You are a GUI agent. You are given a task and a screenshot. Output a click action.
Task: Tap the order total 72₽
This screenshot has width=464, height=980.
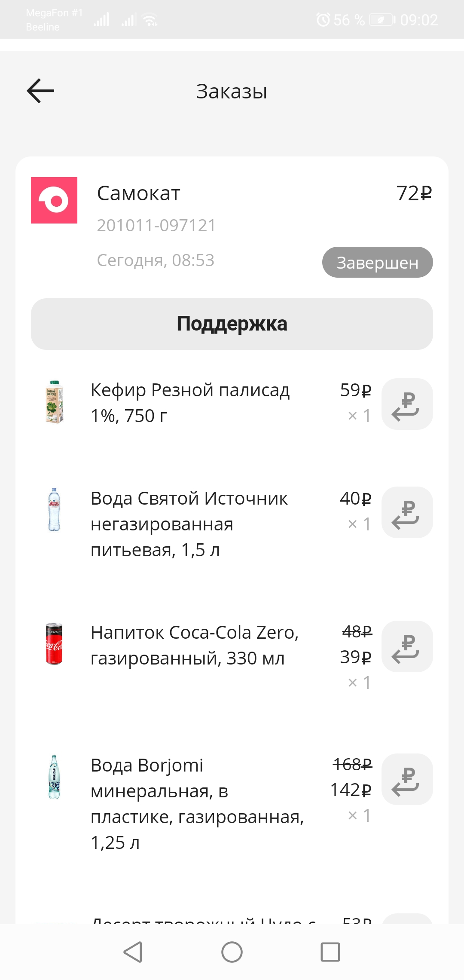[414, 193]
